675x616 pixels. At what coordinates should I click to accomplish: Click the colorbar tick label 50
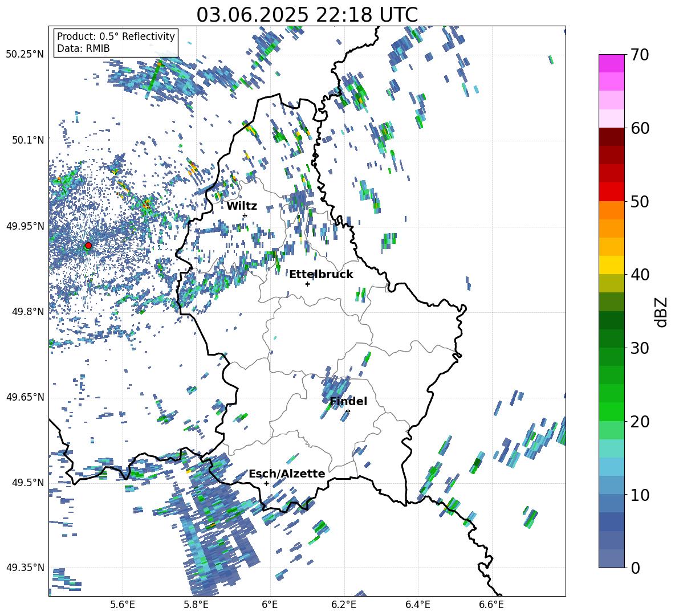[x=640, y=201]
